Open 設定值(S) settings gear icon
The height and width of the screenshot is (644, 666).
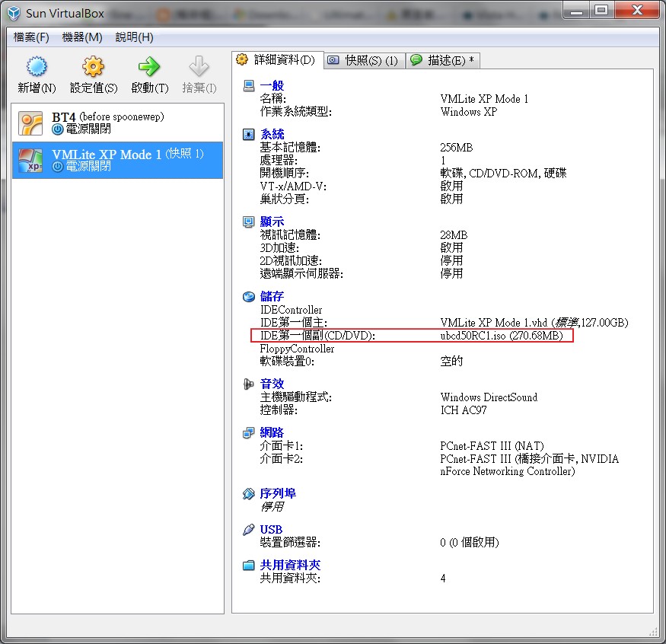[94, 67]
